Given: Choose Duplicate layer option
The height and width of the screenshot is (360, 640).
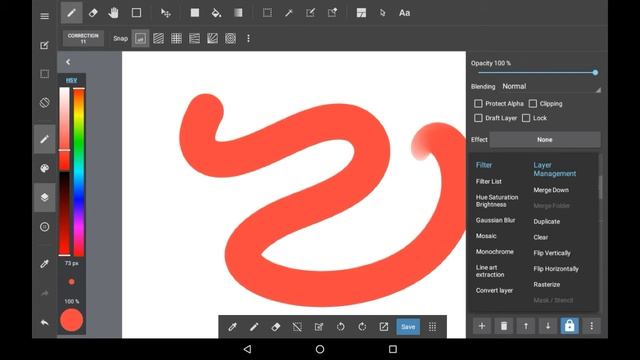Looking at the screenshot, I should 547,222.
